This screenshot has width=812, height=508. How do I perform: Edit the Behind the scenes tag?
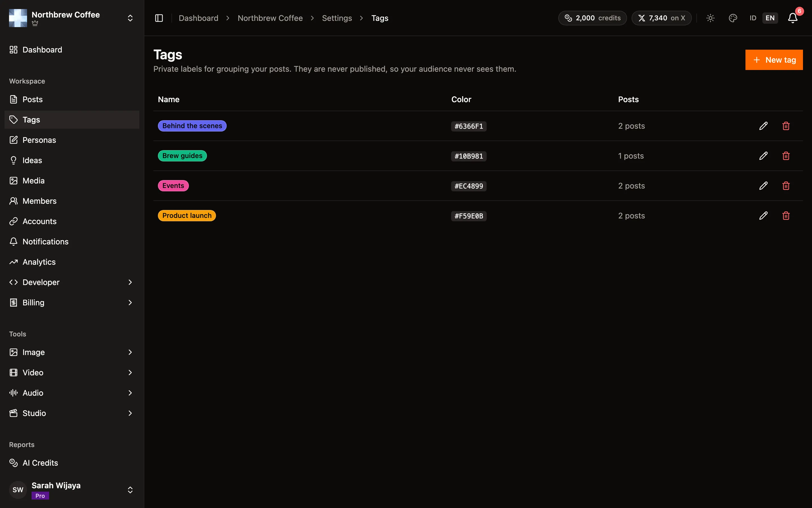pos(763,126)
